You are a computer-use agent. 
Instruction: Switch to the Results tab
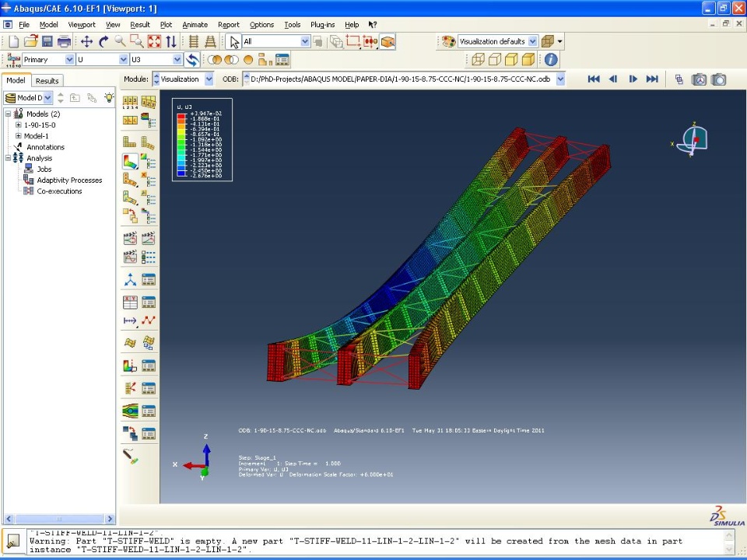tap(47, 80)
